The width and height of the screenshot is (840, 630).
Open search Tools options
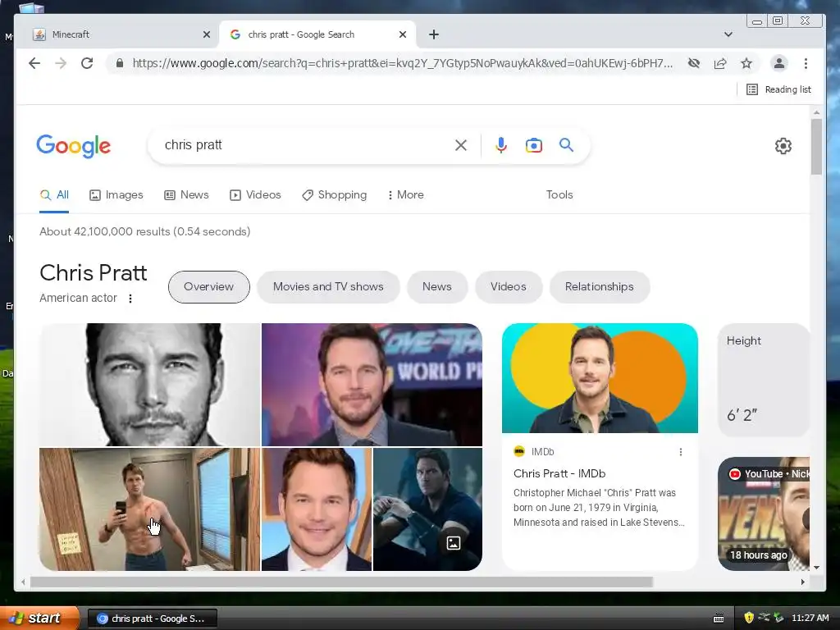click(x=559, y=195)
